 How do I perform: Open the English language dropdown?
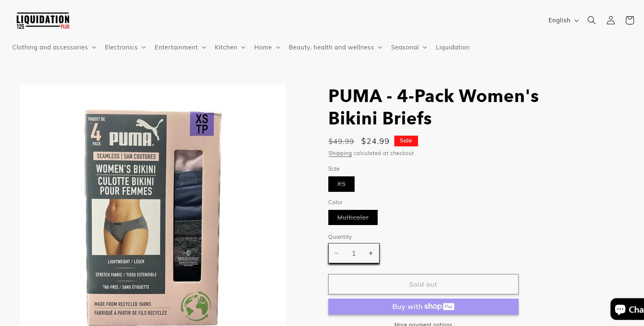(x=563, y=20)
